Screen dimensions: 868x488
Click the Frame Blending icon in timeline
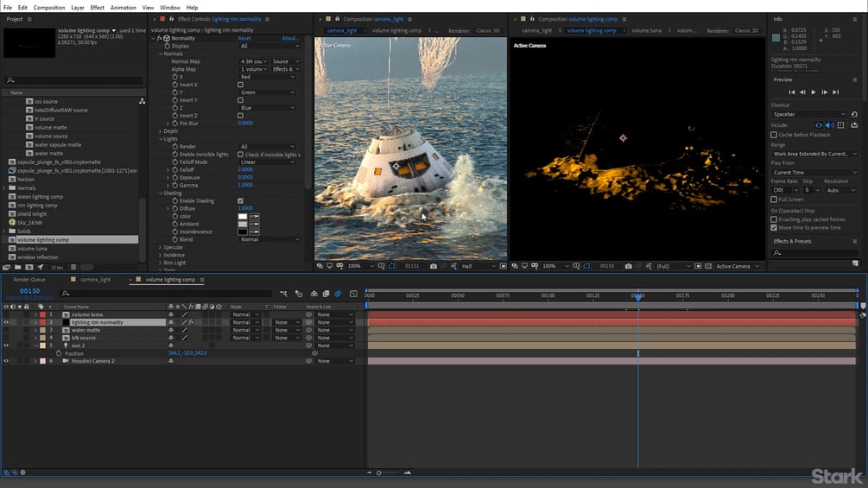click(326, 295)
